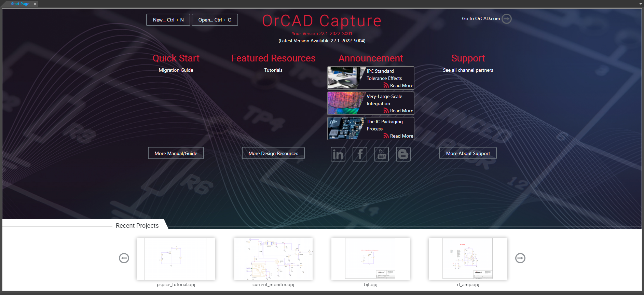Click the Go to OrCAD.com arrow icon
This screenshot has height=295, width=644.
[507, 19]
